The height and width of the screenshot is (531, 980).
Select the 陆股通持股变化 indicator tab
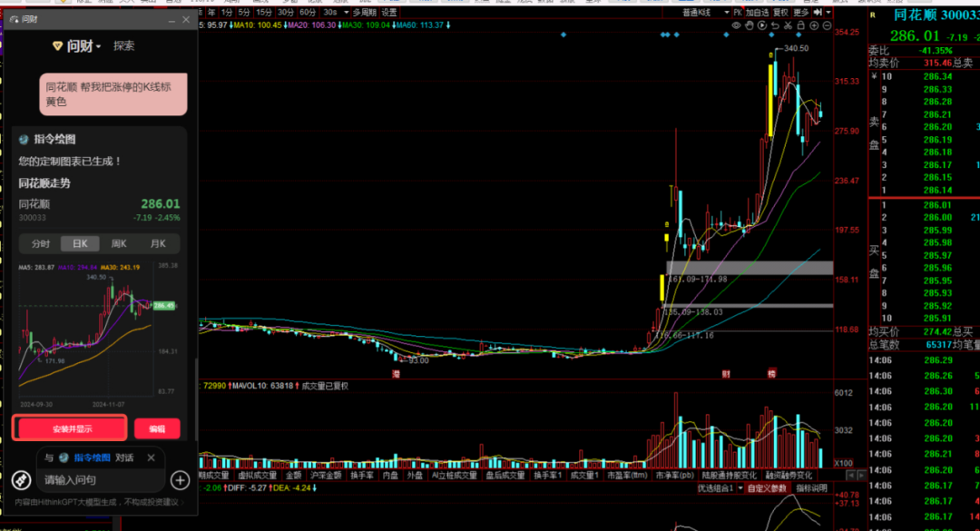pos(729,476)
